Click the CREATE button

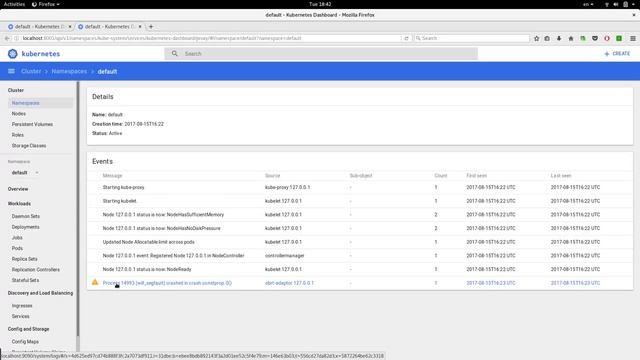[617, 53]
